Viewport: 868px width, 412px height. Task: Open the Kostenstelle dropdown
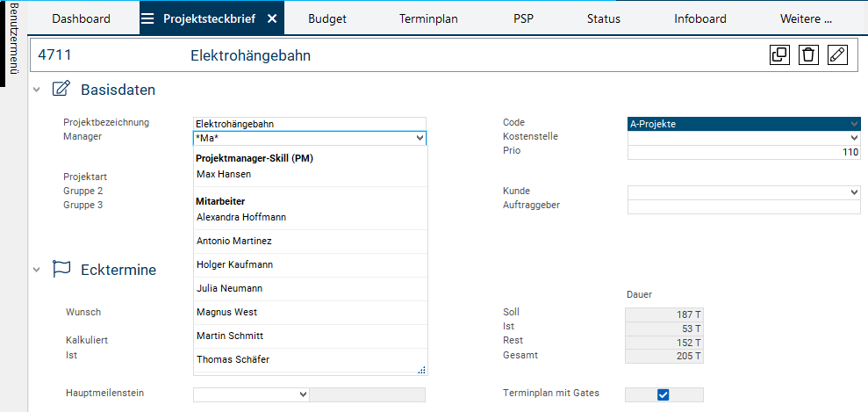coord(744,138)
